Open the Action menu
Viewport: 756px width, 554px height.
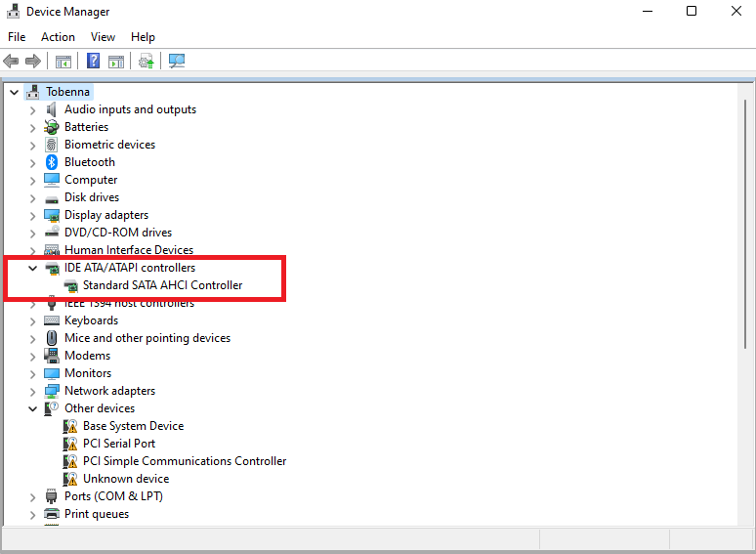coord(58,37)
